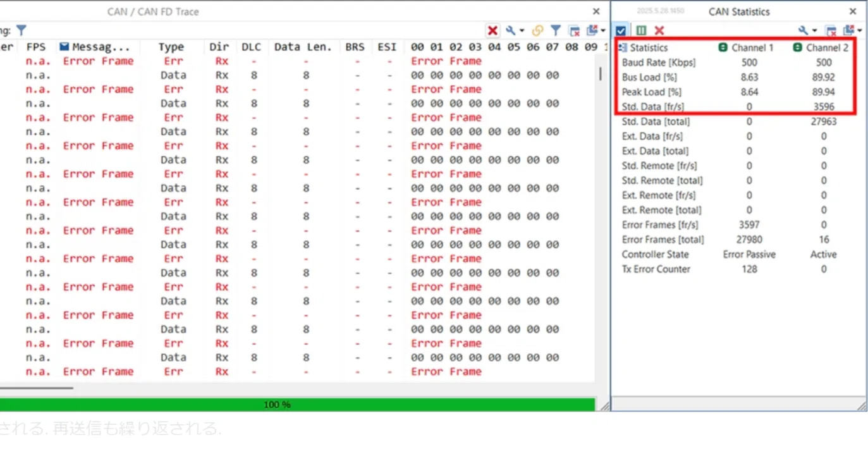868x454 pixels.
Task: Select the 'Std. Data [fr/s]' row label
Action: coord(652,107)
